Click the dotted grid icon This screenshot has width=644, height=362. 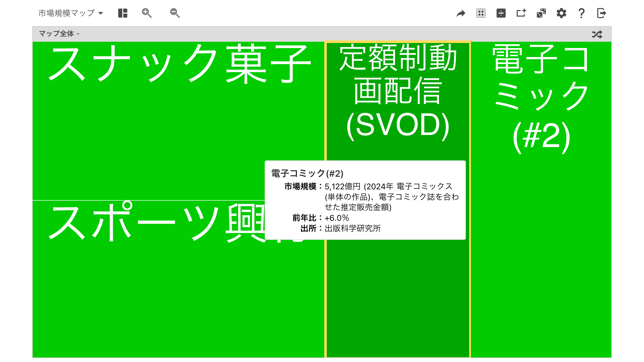coord(481,13)
